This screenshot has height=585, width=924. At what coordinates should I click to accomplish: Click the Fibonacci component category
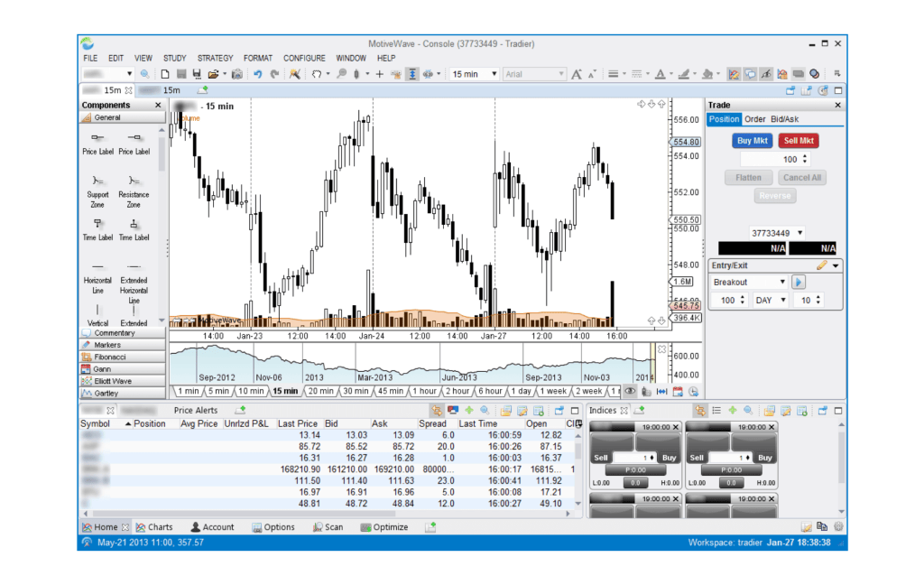coord(123,357)
